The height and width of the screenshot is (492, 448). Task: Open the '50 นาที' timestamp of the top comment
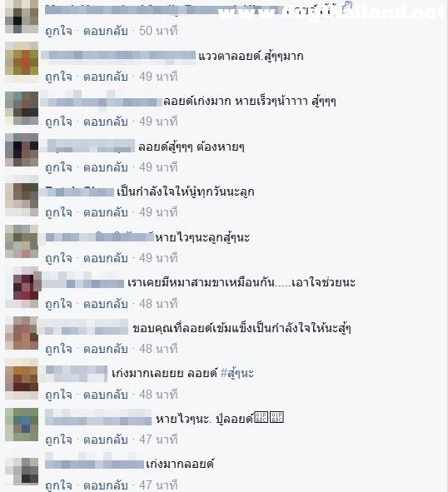point(158,31)
